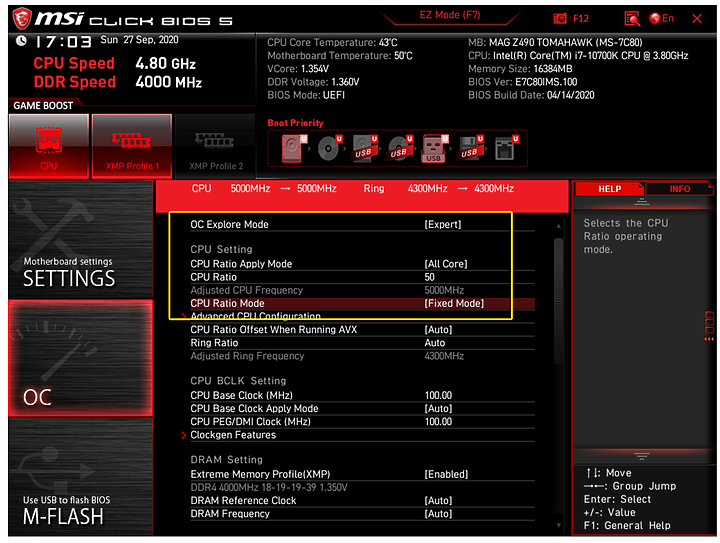This screenshot has height=543, width=720.
Task: Open the BIOS search icon
Action: click(x=632, y=18)
